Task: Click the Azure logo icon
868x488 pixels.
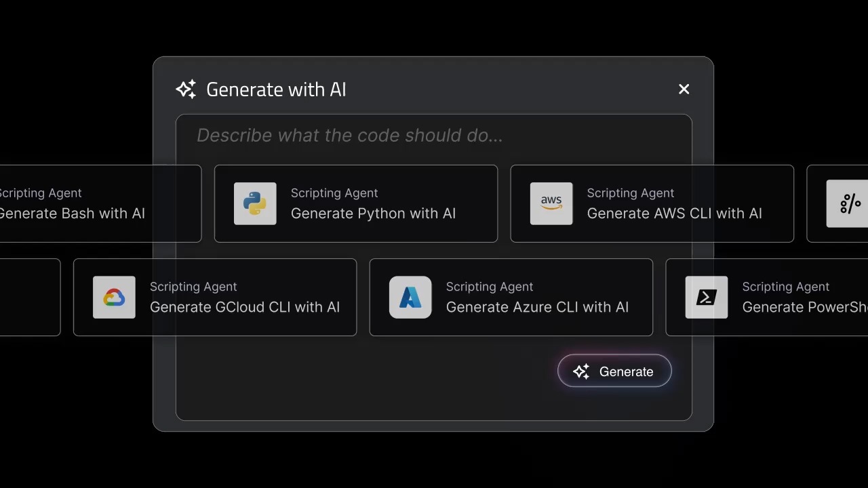Action: coord(410,297)
